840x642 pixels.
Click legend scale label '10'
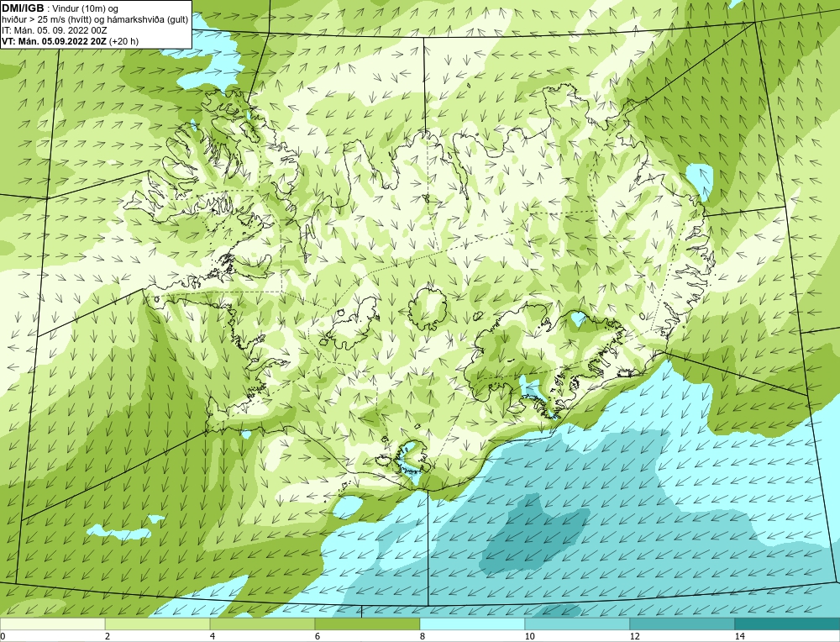(x=530, y=636)
